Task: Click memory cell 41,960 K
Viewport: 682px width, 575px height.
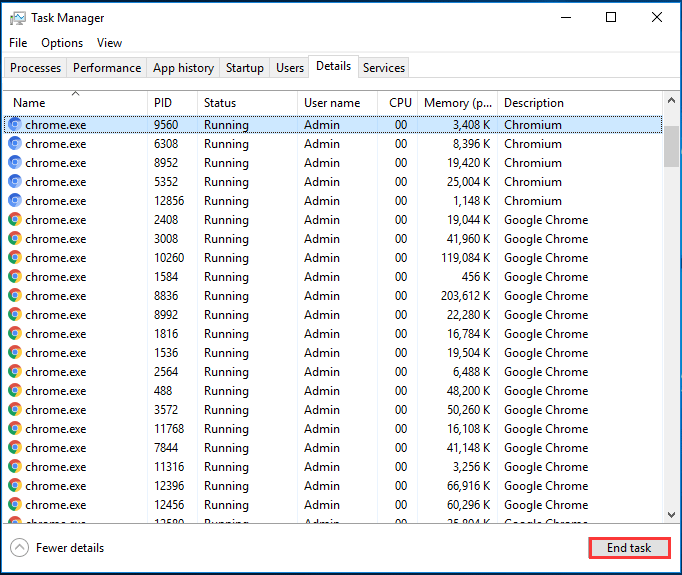Action: [x=468, y=239]
